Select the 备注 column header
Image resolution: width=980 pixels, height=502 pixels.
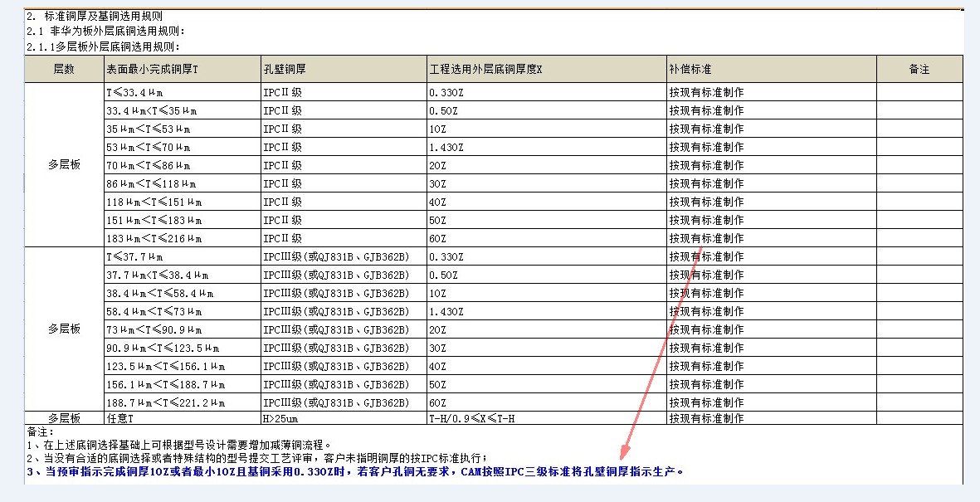(x=920, y=70)
